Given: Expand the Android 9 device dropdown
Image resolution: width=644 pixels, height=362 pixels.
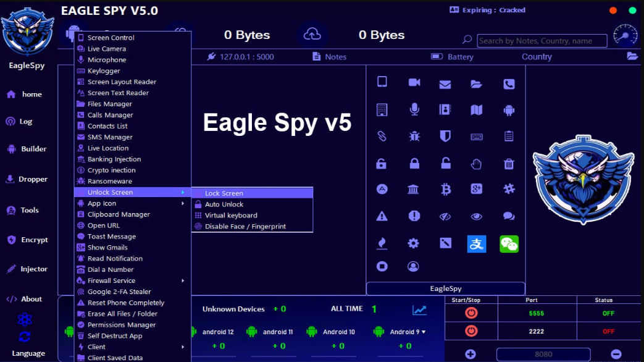Looking at the screenshot, I should coord(424,332).
